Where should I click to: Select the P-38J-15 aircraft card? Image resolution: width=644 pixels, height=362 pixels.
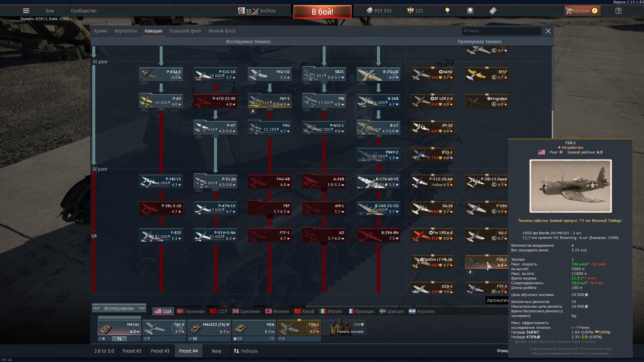(x=161, y=182)
